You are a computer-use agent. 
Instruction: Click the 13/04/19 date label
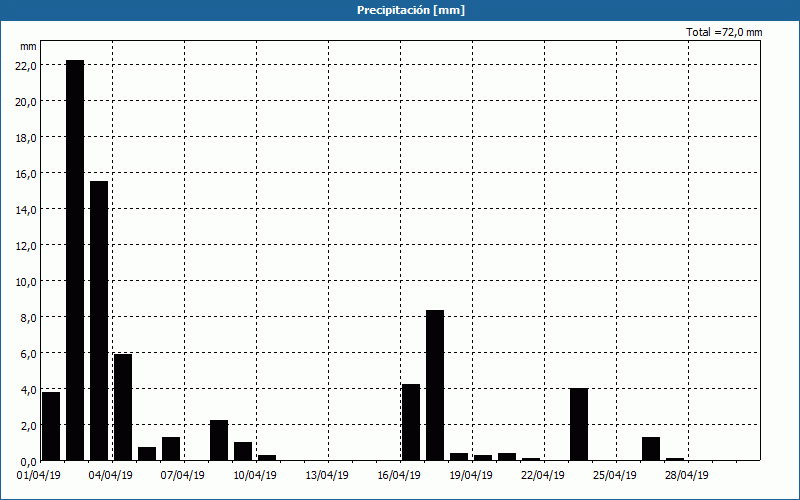coord(327,476)
